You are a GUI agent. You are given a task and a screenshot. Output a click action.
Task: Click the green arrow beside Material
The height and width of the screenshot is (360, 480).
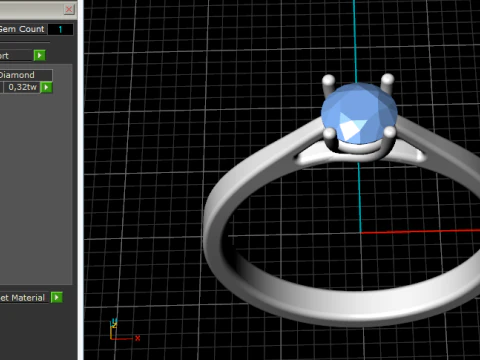point(57,297)
